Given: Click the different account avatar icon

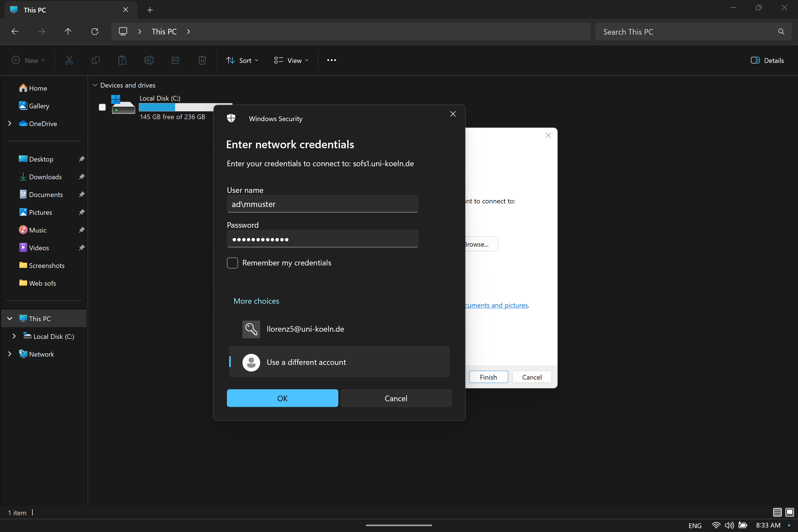Looking at the screenshot, I should click(251, 362).
